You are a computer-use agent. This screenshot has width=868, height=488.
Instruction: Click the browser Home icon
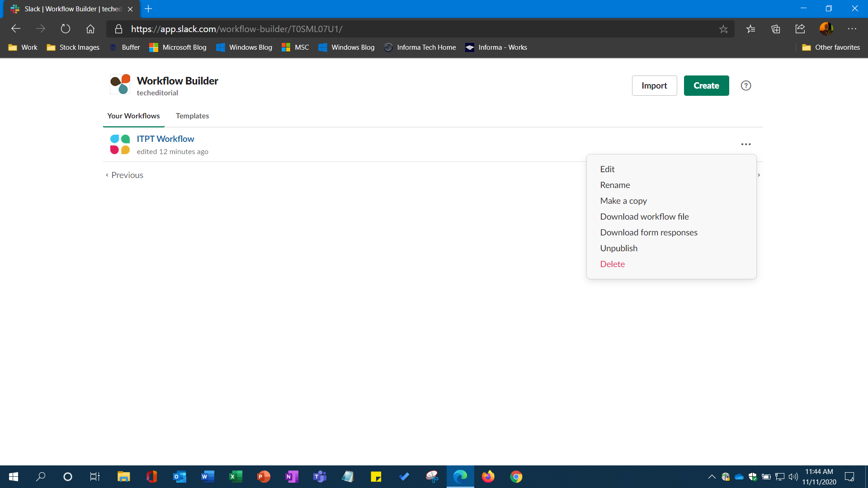[x=90, y=28]
